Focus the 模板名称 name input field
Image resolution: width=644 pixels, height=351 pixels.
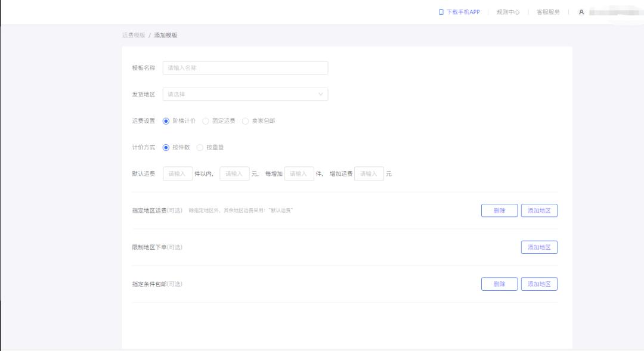(x=245, y=68)
